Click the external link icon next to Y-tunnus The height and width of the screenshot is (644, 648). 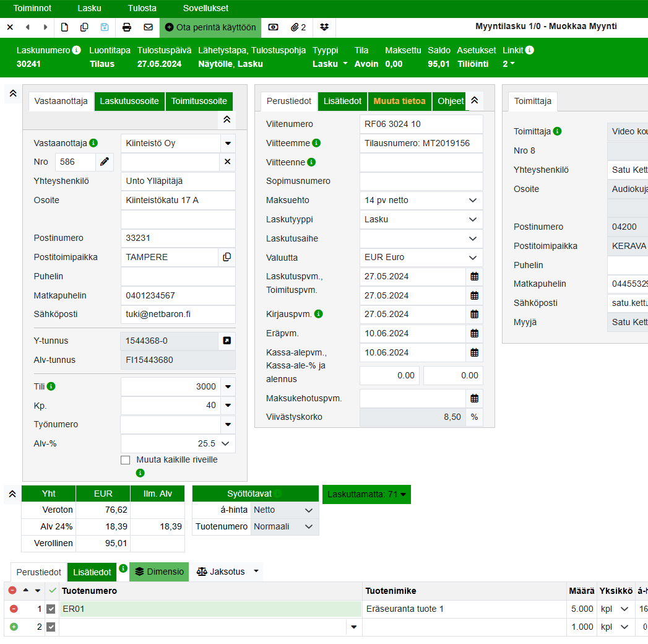click(227, 341)
